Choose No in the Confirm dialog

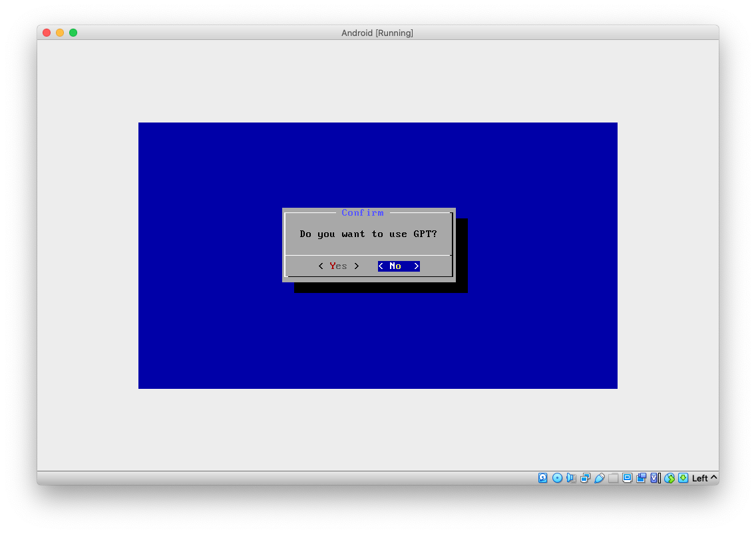click(x=397, y=266)
